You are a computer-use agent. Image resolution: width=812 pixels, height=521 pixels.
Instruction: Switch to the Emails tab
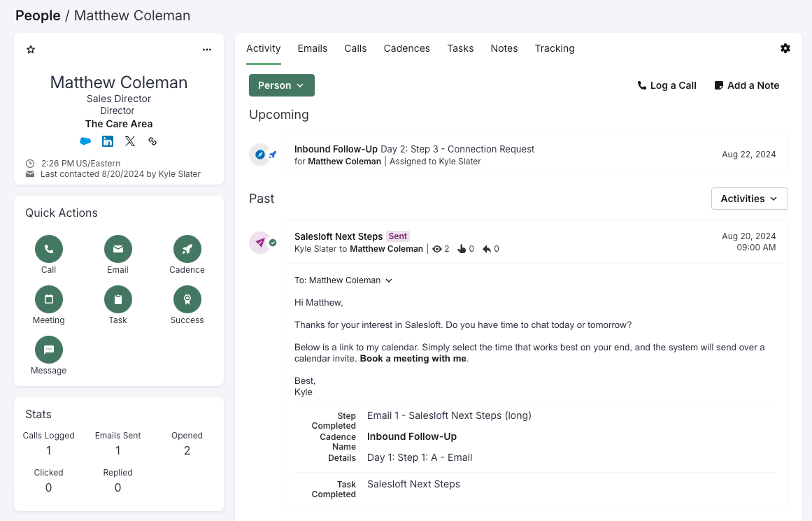(x=312, y=48)
